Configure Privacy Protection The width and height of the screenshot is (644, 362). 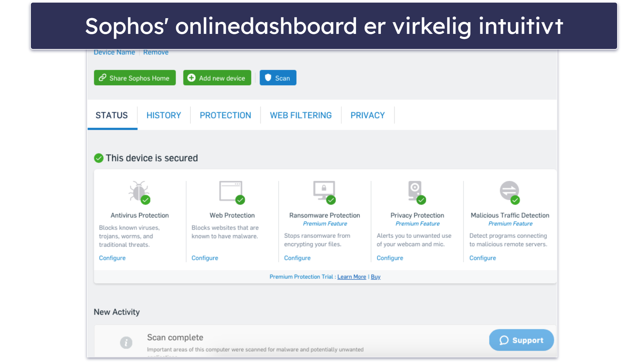coord(390,258)
